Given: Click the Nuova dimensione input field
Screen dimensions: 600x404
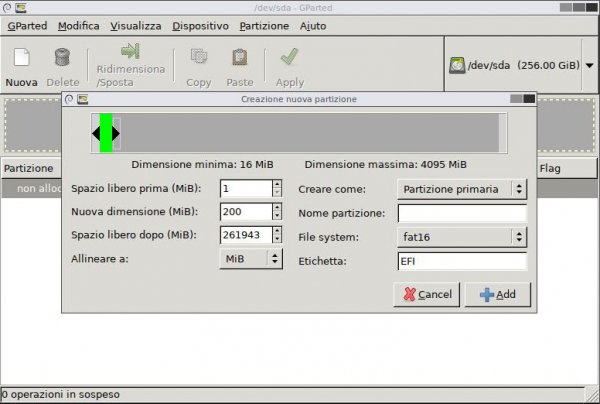Looking at the screenshot, I should 246,212.
